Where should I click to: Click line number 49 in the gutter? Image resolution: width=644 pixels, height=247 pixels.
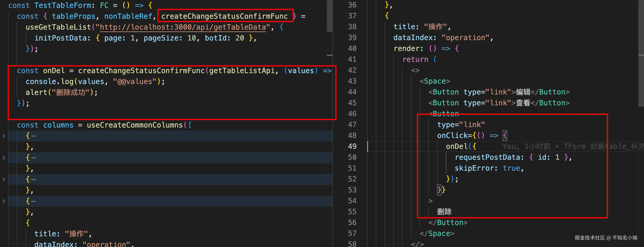pyautogui.click(x=352, y=146)
